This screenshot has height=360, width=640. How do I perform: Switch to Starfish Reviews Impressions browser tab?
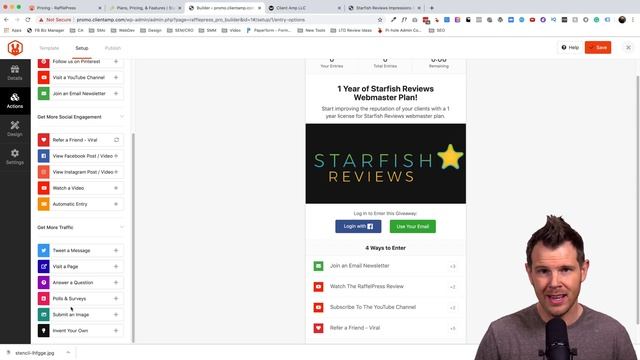coord(384,8)
